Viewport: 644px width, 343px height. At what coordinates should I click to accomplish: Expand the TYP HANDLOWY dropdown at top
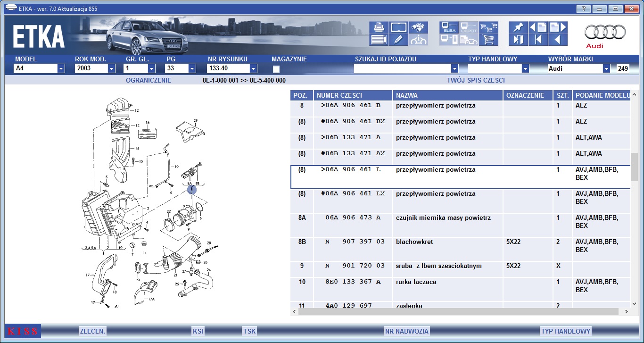[525, 68]
